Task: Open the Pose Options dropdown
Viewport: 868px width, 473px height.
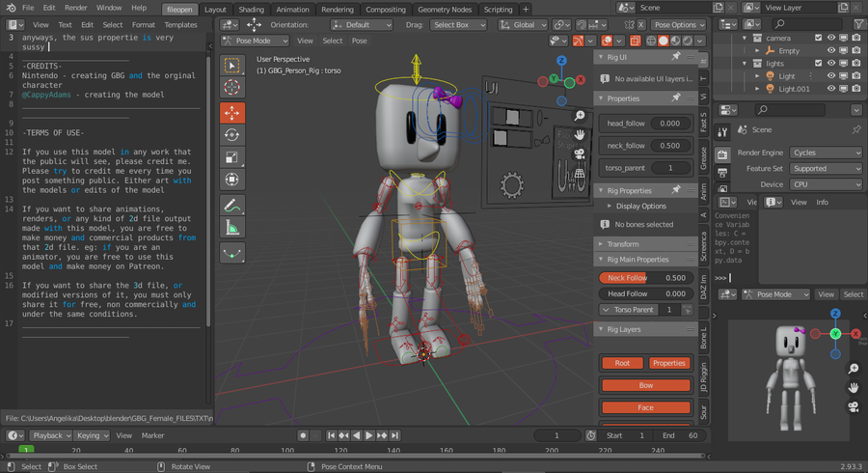Action: pos(679,25)
